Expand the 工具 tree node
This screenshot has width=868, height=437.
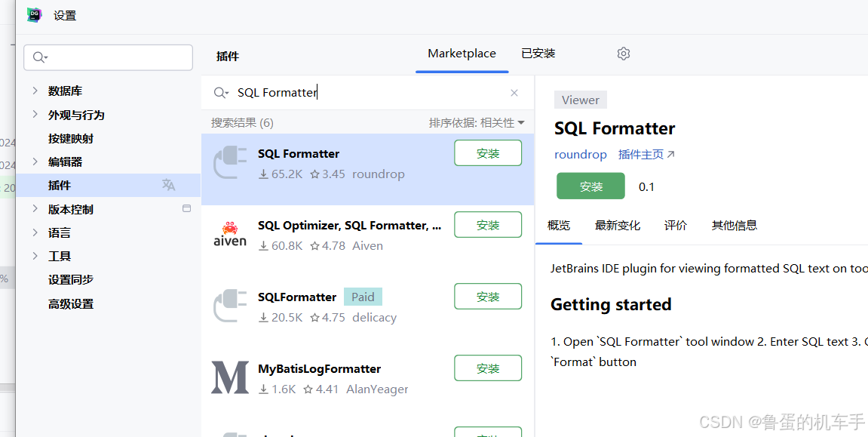[x=35, y=256]
